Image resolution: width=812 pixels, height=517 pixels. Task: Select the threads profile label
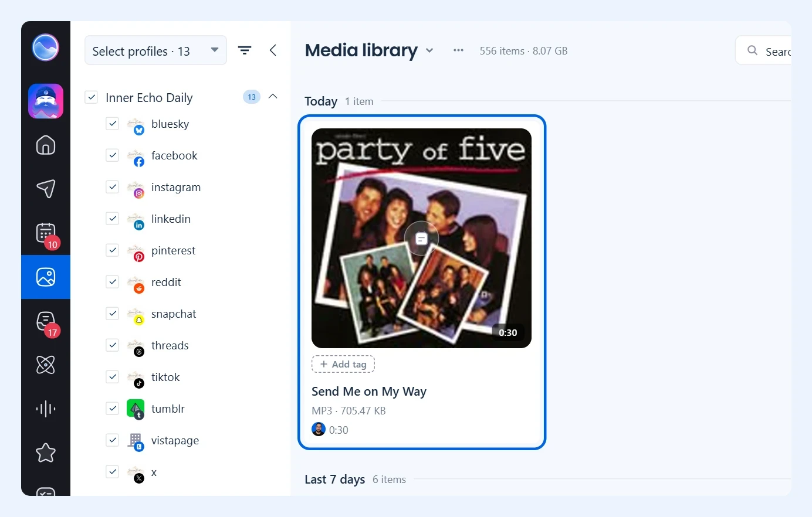[170, 345]
